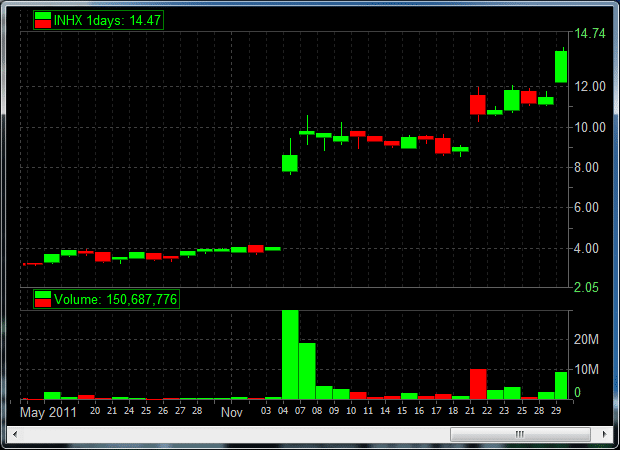The image size is (620, 450).
Task: Click the green swatch in INHX legend
Action: [43, 16]
